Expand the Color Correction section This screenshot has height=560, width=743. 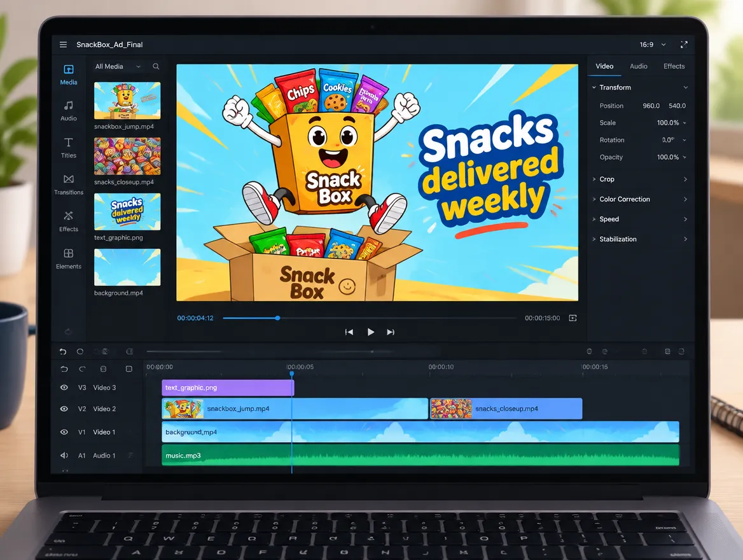(640, 199)
